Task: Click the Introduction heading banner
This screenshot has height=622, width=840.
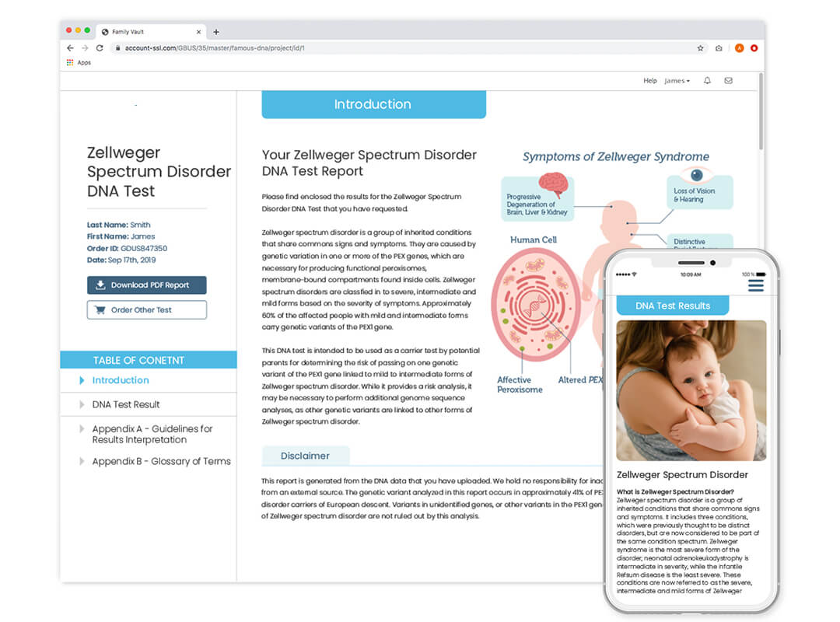Action: pyautogui.click(x=373, y=104)
